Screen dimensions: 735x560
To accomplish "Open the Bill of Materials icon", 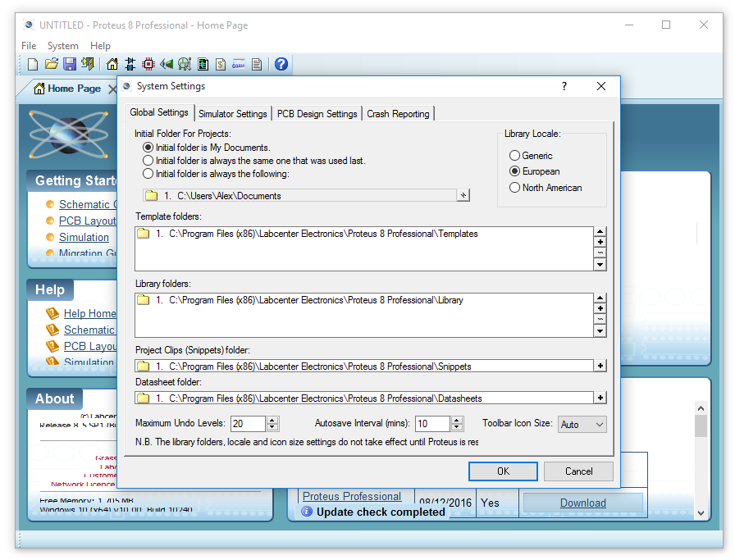I will coord(221,64).
